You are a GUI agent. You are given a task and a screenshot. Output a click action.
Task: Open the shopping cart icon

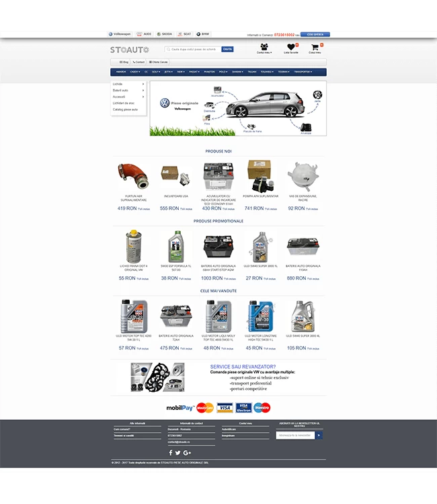313,47
